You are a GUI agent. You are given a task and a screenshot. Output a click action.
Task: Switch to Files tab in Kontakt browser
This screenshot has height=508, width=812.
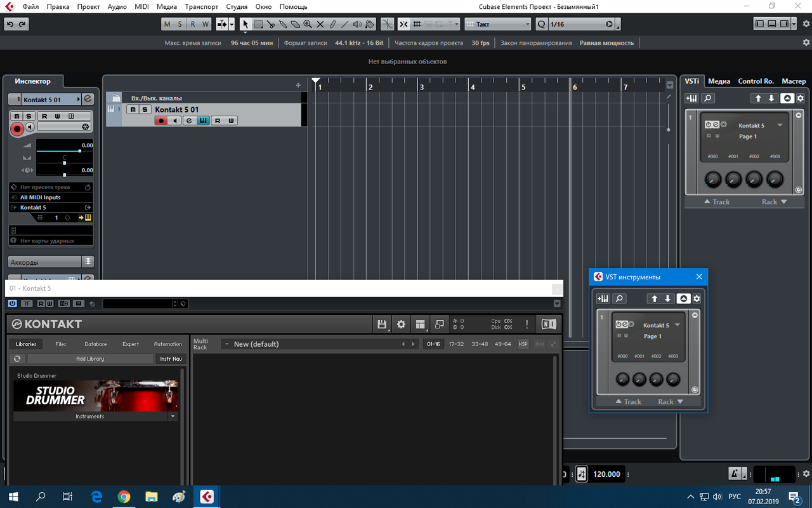click(61, 344)
